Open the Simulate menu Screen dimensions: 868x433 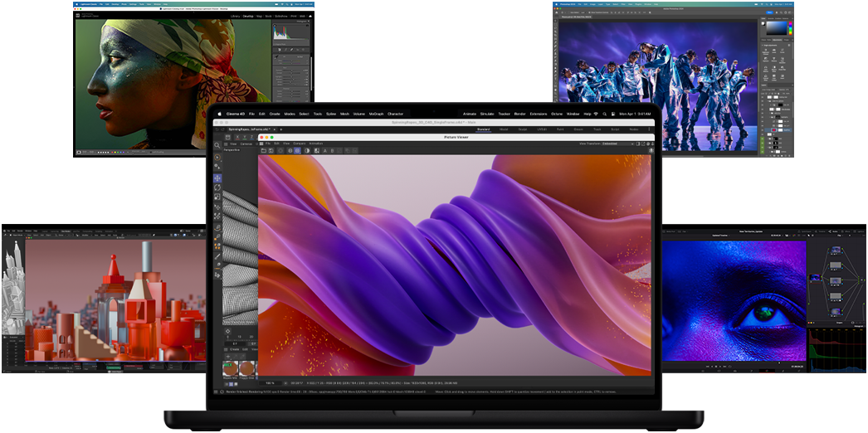pyautogui.click(x=487, y=114)
